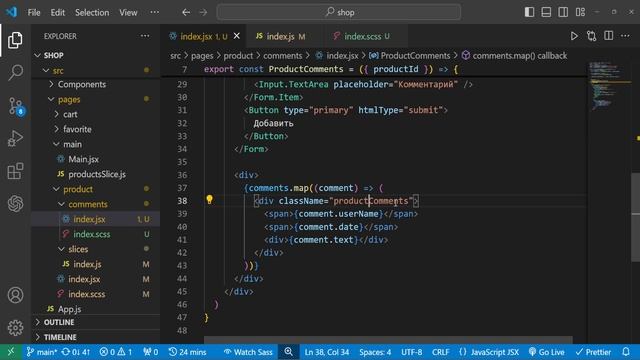Screen dimensions: 640x360
Task: Open editor More Actions ellipsis
Action: tap(625, 36)
